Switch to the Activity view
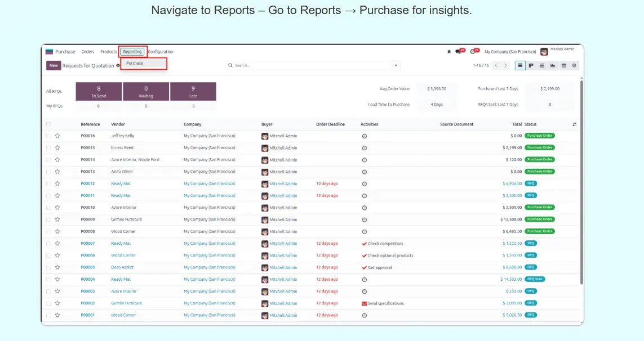644x341 pixels. pyautogui.click(x=574, y=65)
